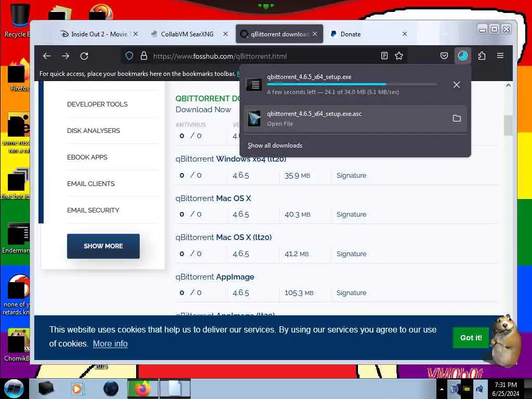The height and width of the screenshot is (399, 532).
Task: Go back with the browser back arrow
Action: 47,56
